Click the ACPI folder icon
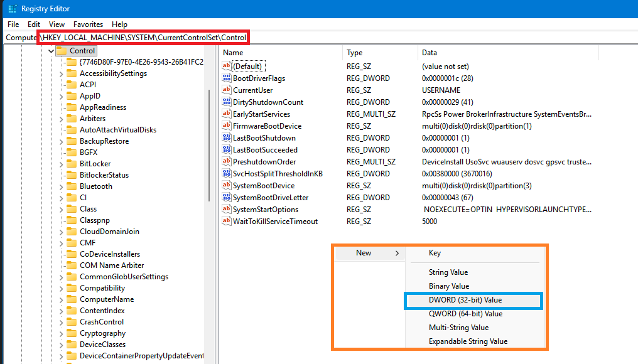The width and height of the screenshot is (638, 364). click(x=72, y=85)
